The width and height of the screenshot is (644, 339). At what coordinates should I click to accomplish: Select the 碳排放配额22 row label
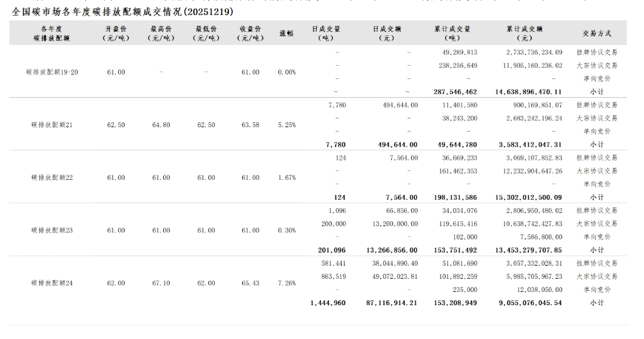click(x=52, y=177)
